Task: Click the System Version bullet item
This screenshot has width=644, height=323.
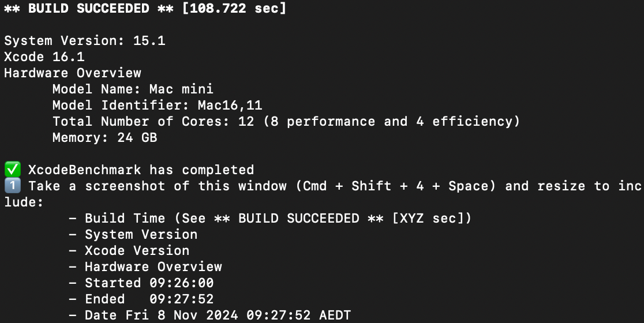Action: tap(141, 235)
